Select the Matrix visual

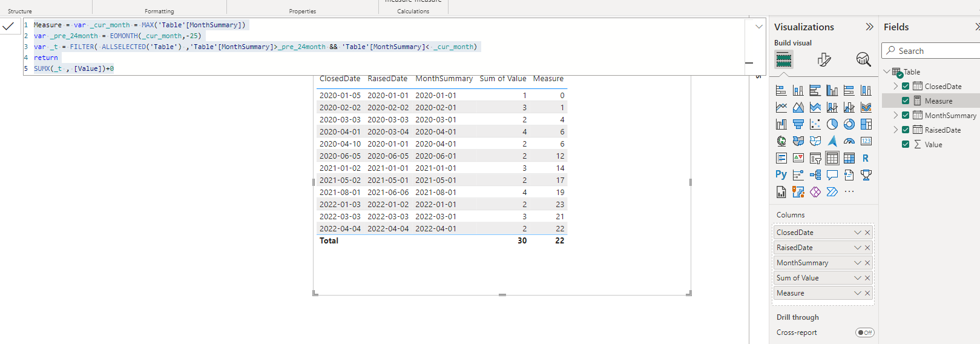[849, 158]
